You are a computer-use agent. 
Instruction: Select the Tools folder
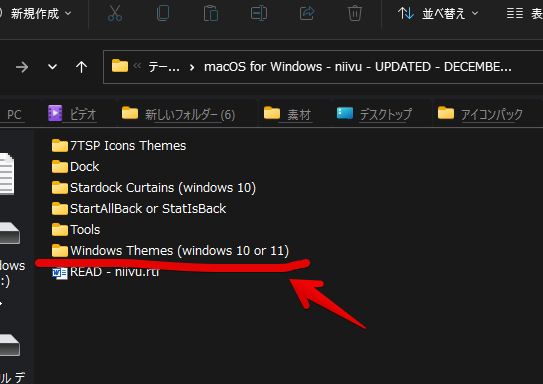(76, 230)
